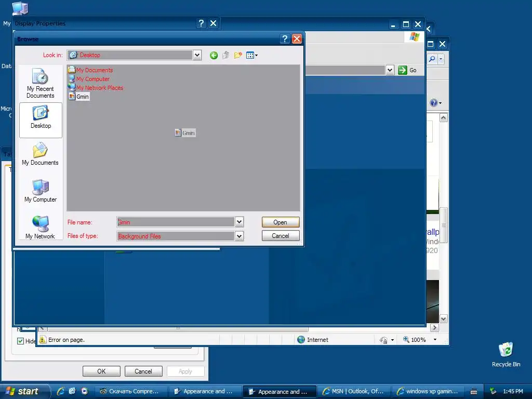Select the Gmin file in the list

tap(79, 97)
